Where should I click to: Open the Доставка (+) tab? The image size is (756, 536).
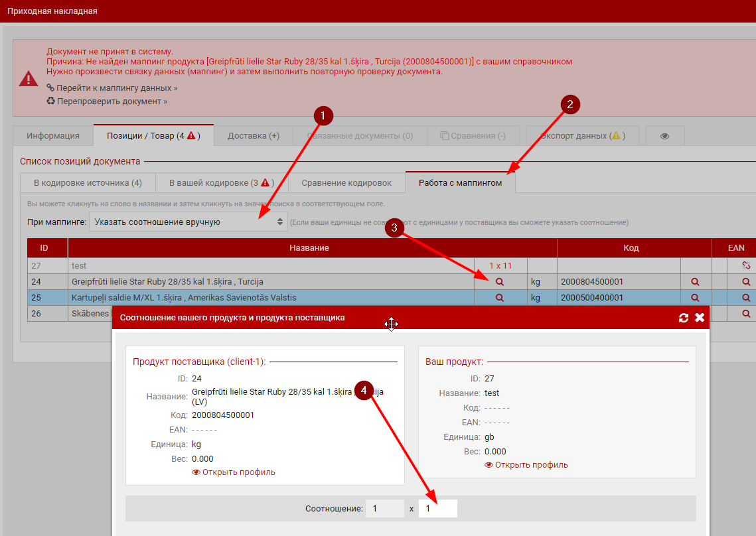click(x=254, y=136)
